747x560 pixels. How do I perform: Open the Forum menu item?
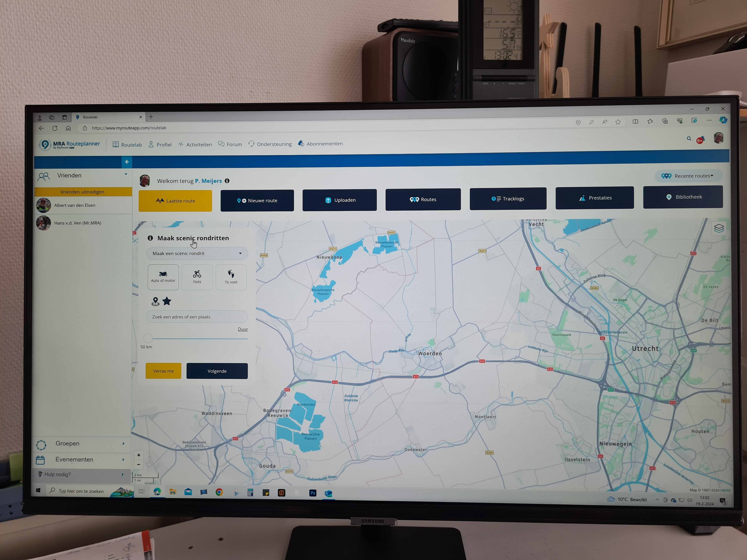point(230,144)
